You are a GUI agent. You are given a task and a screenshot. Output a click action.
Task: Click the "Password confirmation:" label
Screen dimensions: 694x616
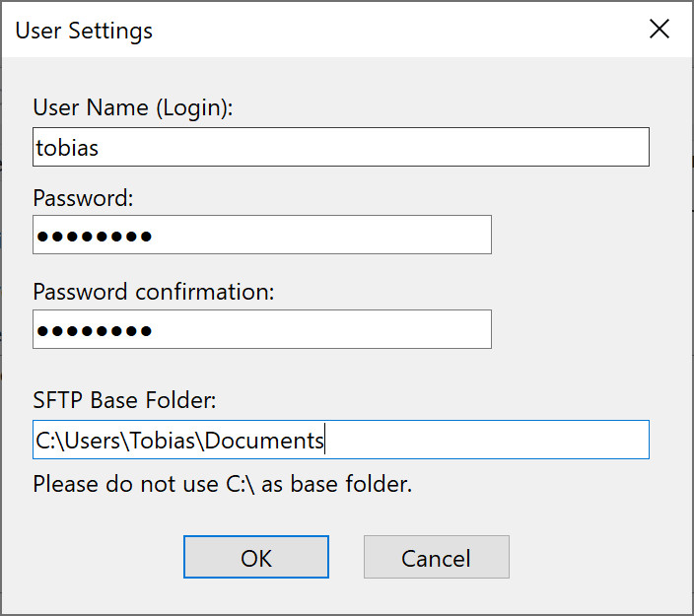[x=154, y=292]
